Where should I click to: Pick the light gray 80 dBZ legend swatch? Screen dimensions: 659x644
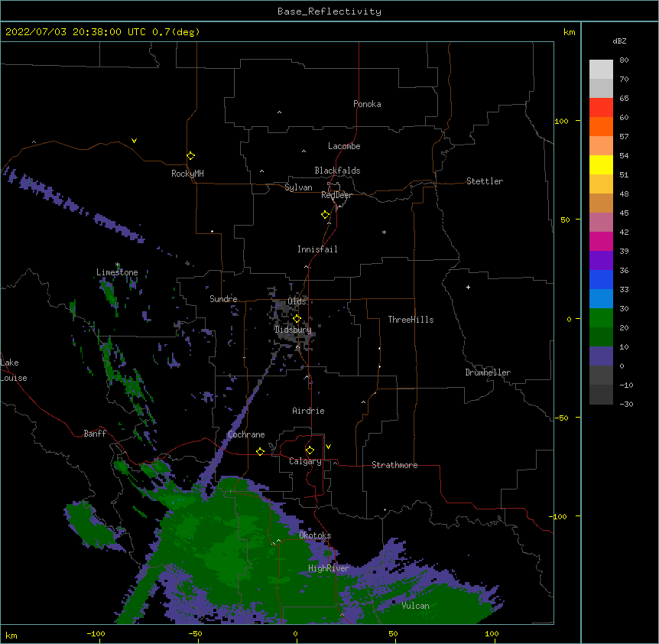click(601, 70)
